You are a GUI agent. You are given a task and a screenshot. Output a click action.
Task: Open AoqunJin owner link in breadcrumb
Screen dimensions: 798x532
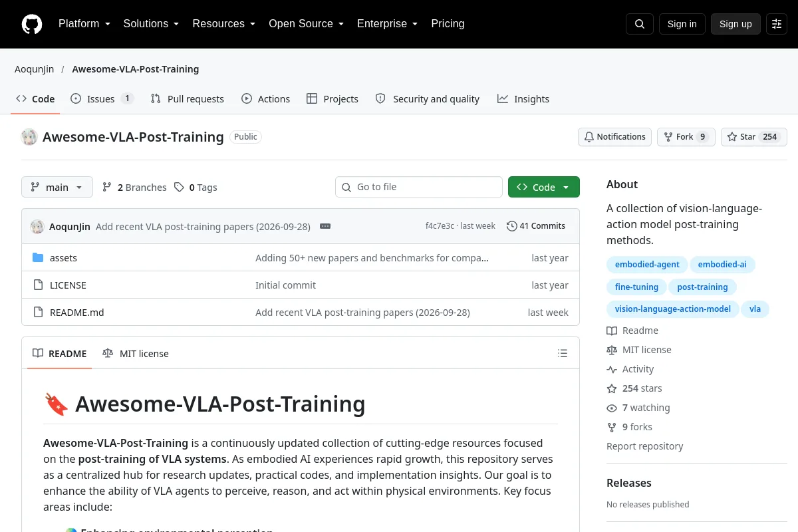pos(35,69)
